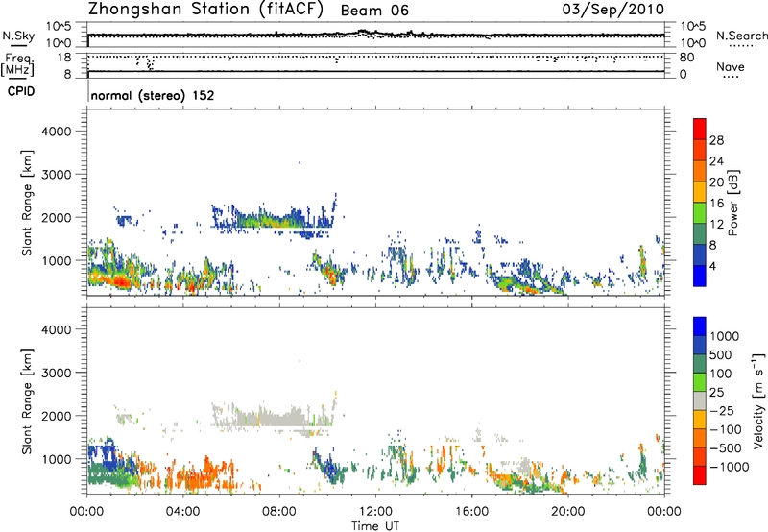The width and height of the screenshot is (768, 532).
Task: Click the 100 label on velocity color bar
Action: coord(720,374)
